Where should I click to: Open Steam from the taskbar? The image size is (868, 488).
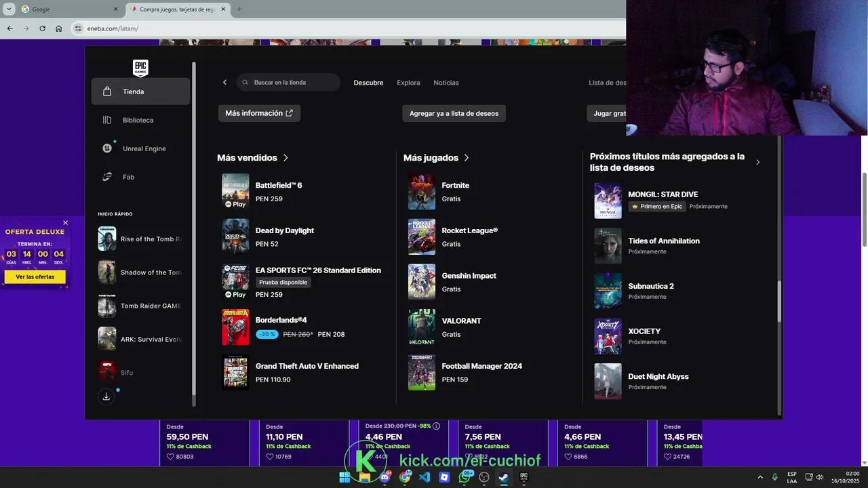click(504, 477)
